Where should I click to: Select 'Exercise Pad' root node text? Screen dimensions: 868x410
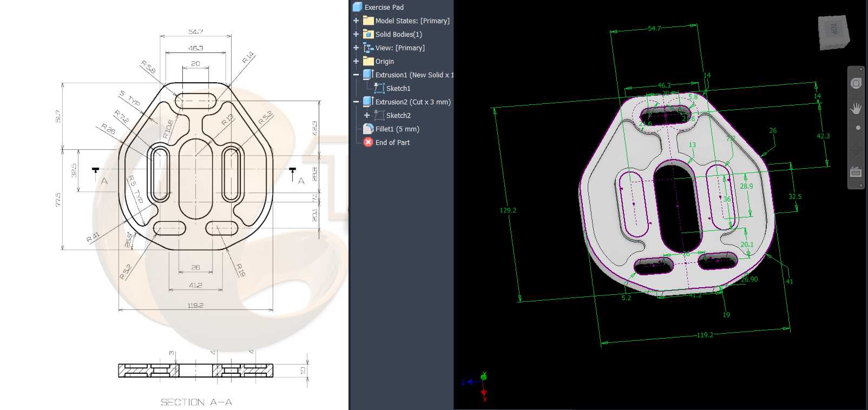click(x=384, y=7)
